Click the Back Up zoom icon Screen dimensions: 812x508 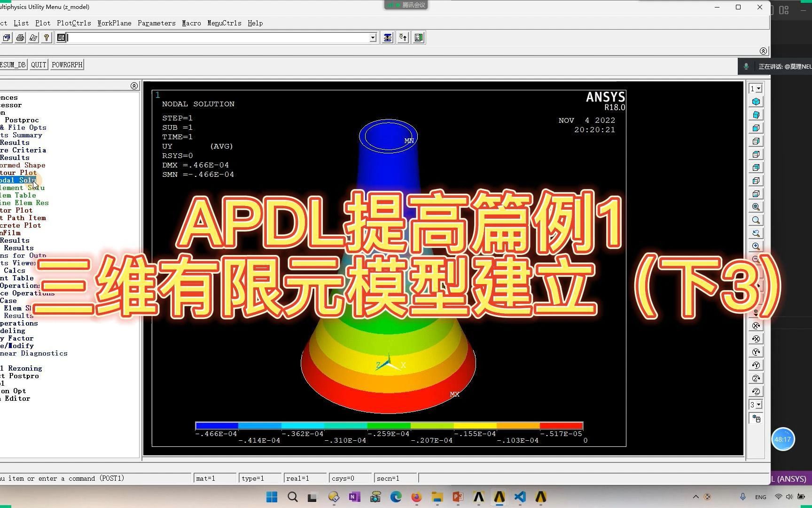point(756,233)
